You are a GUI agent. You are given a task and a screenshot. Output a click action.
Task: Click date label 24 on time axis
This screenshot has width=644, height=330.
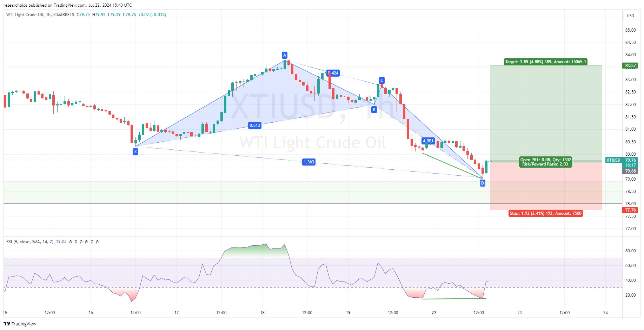605,313
